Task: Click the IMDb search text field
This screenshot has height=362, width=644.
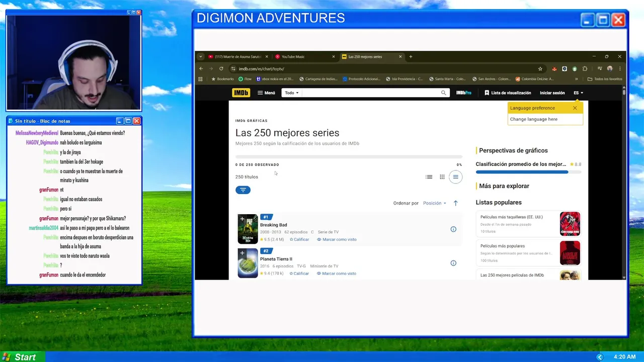Action: (370, 93)
